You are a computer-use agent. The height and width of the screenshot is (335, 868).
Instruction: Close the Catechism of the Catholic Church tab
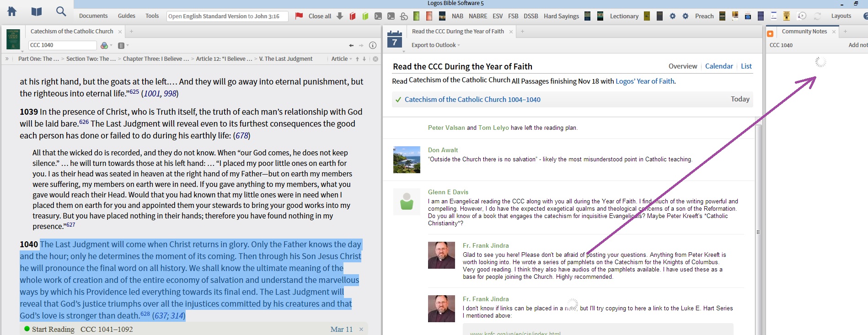tap(120, 32)
